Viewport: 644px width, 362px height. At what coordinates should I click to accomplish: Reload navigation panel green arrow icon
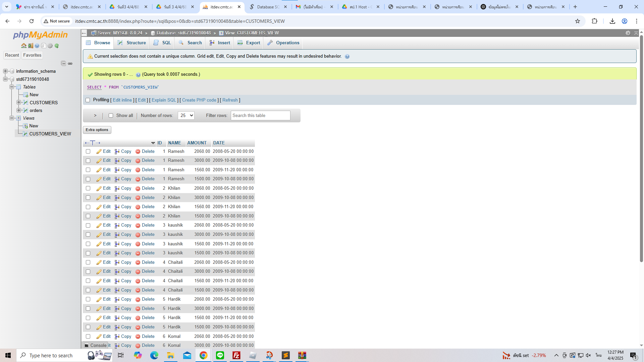point(57,46)
